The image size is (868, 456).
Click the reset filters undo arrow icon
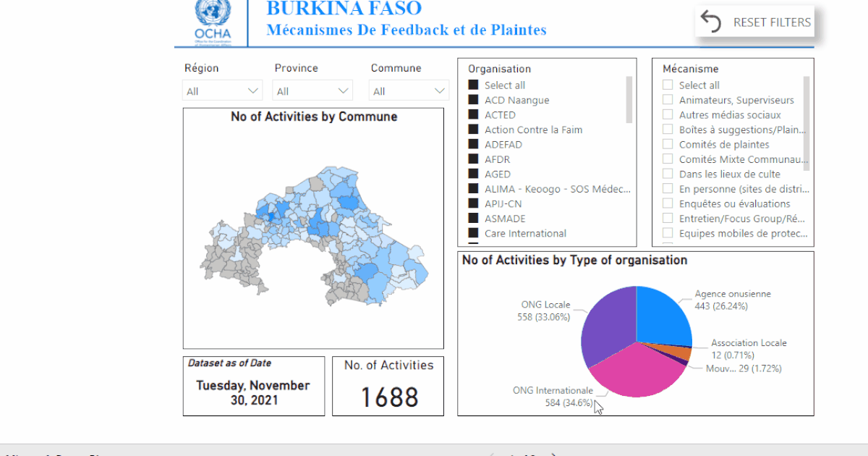(x=711, y=22)
